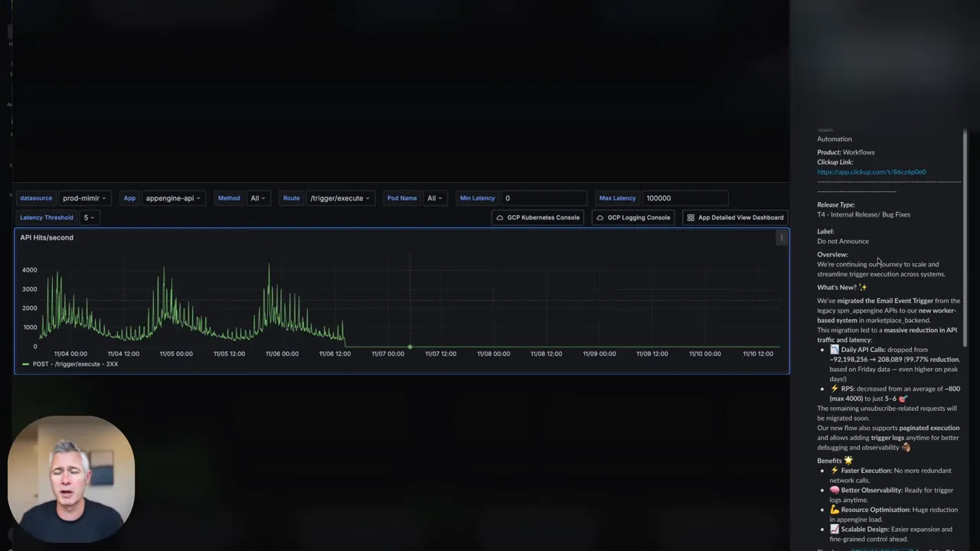Viewport: 980px width, 551px height.
Task: Click the release notes panel scrollbar
Action: [964, 230]
